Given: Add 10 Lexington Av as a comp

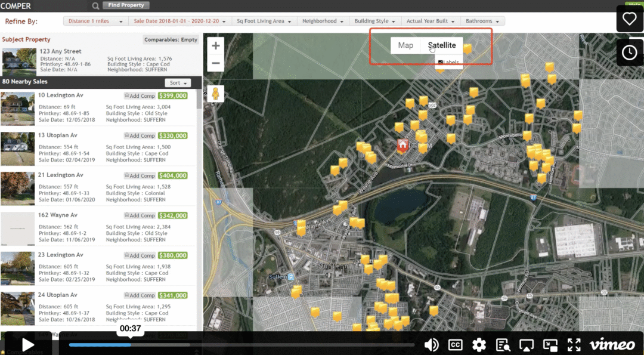Looking at the screenshot, I should point(140,95).
